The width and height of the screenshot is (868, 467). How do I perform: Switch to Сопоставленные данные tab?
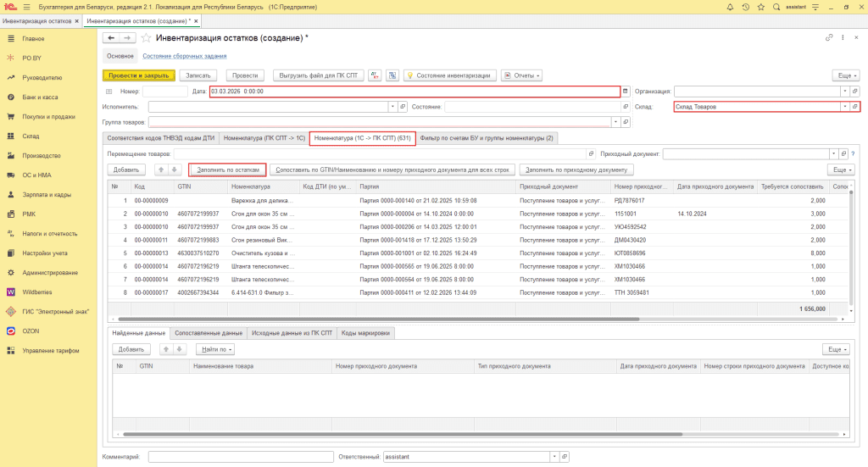[207, 333]
